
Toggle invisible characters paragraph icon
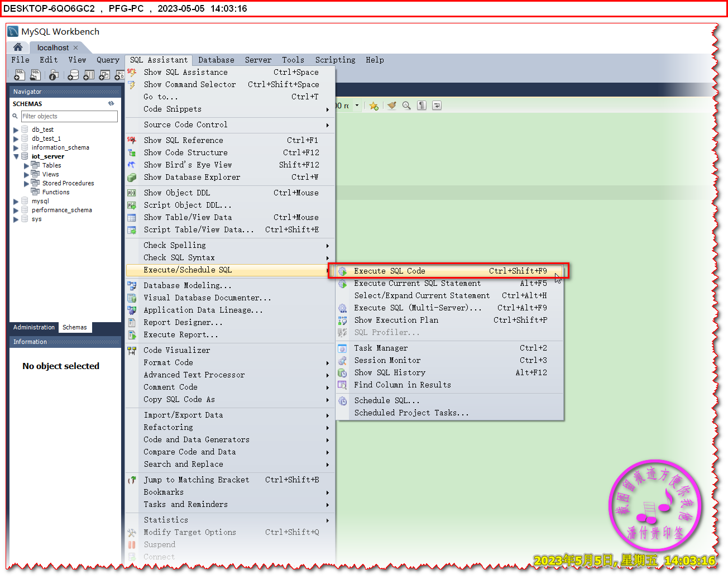pyautogui.click(x=422, y=106)
